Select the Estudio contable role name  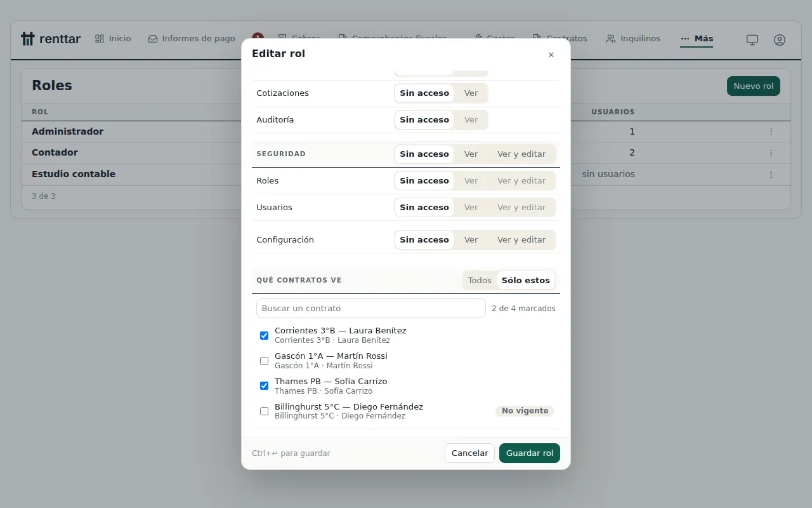click(74, 174)
